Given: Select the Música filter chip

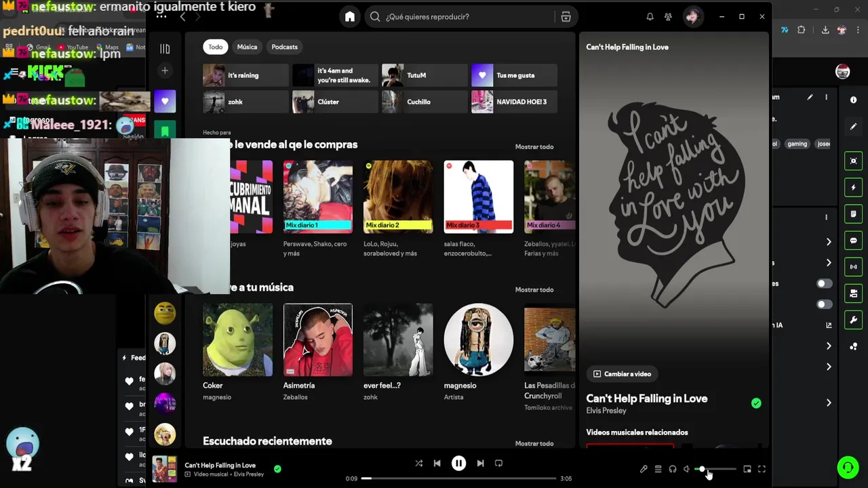Looking at the screenshot, I should tap(247, 47).
